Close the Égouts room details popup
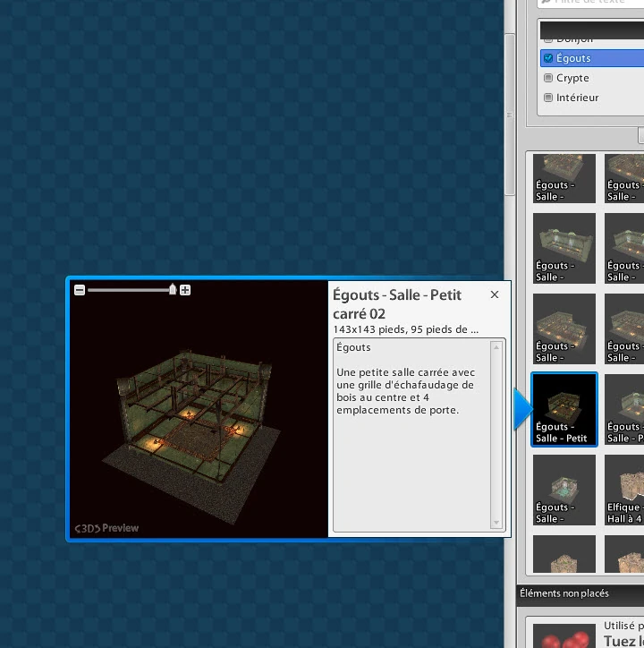Viewport: 644px width, 648px height. 495,294
